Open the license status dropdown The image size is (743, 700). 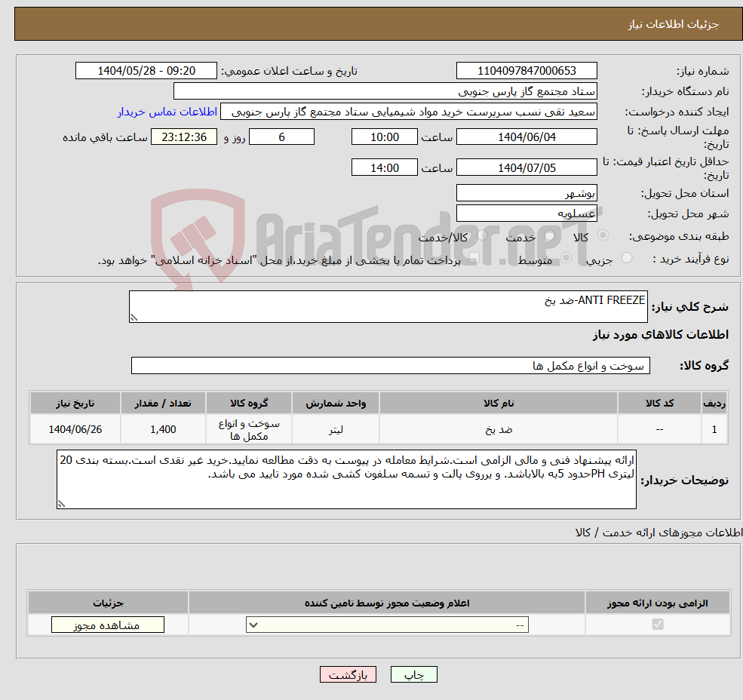387,625
